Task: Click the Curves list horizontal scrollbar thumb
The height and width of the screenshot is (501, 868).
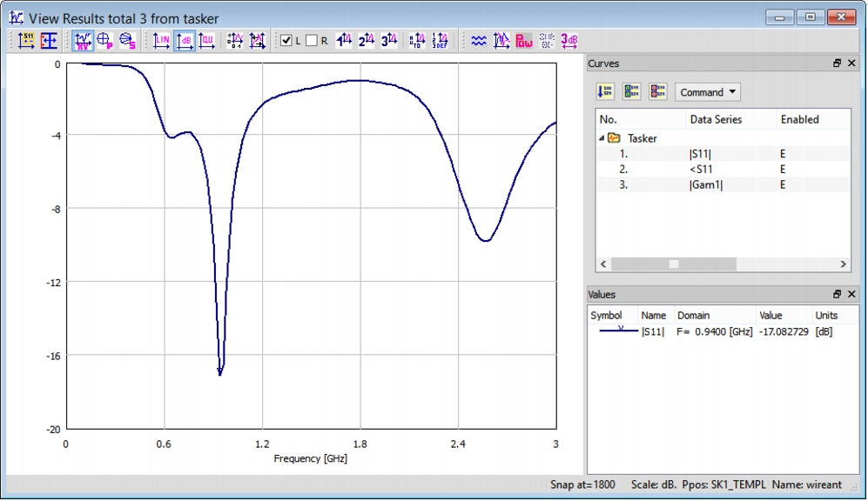Action: point(674,264)
